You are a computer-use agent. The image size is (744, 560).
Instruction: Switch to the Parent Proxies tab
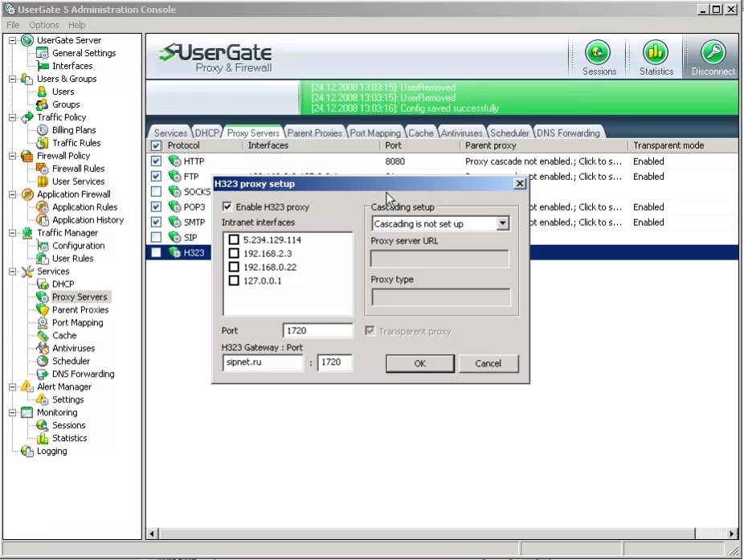(315, 133)
